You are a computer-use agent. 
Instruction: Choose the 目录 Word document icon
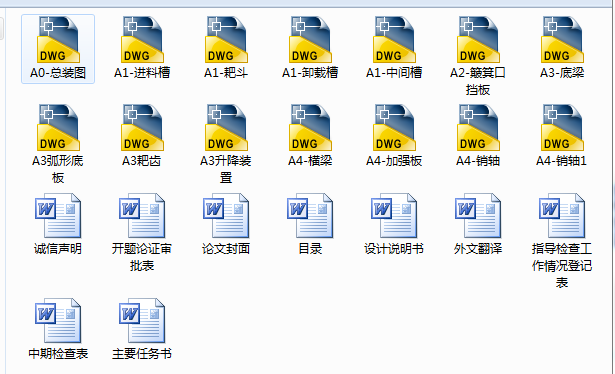pos(310,215)
